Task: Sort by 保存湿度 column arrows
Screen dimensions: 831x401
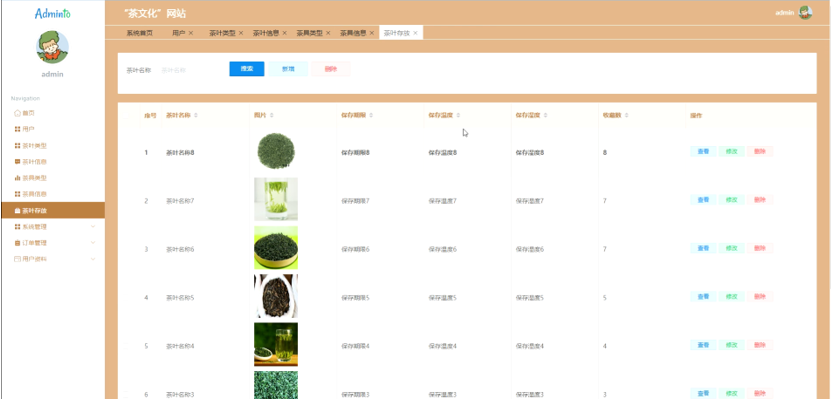Action: pos(545,115)
